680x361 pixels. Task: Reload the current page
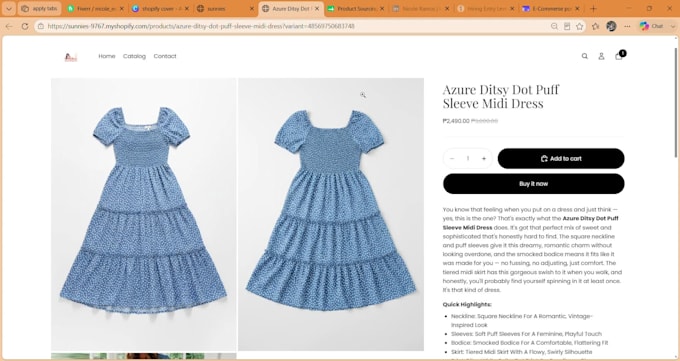point(25,26)
